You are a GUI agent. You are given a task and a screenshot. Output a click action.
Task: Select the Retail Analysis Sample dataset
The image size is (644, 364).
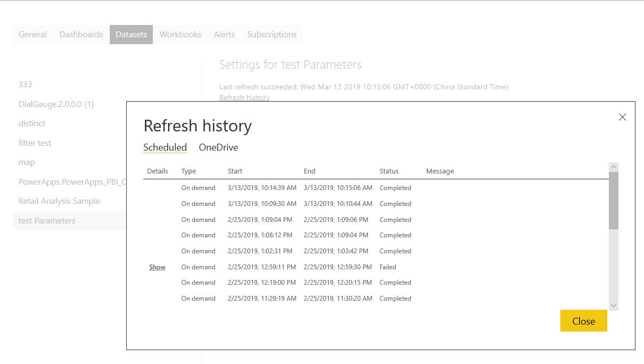(x=59, y=201)
